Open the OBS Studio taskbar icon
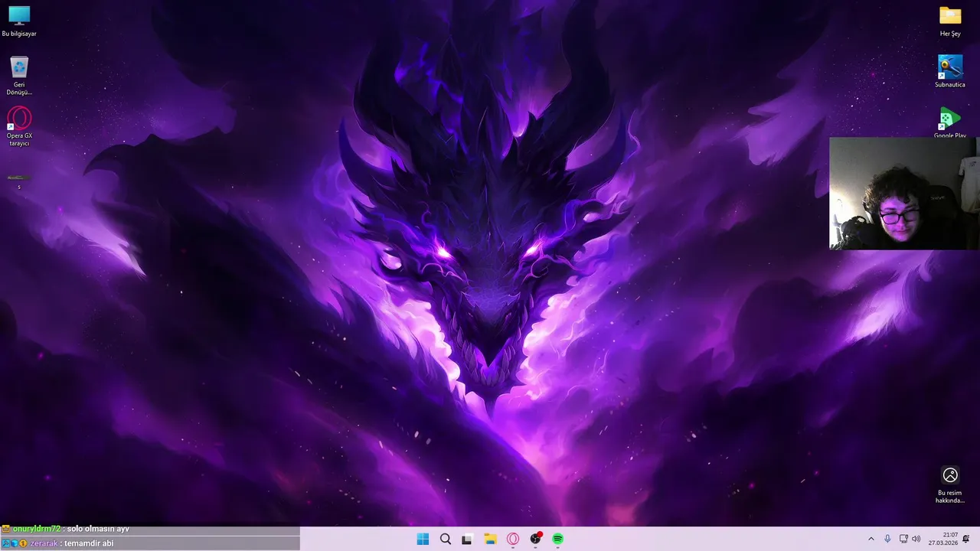Image resolution: width=980 pixels, height=551 pixels. tap(535, 539)
